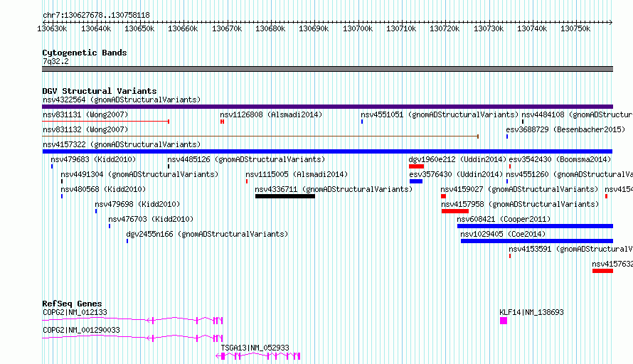Select the nsv831131 (Wong2007) variant
The image size is (633, 364).
tap(85, 114)
